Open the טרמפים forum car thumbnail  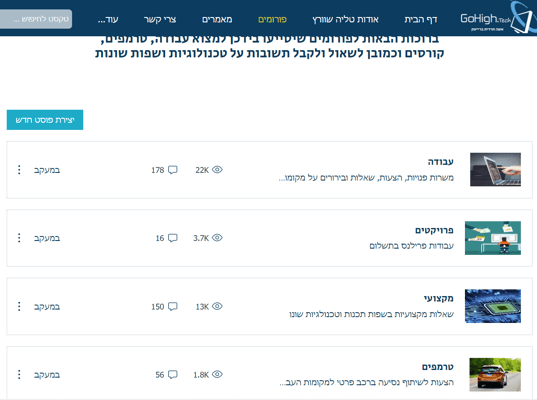click(495, 375)
